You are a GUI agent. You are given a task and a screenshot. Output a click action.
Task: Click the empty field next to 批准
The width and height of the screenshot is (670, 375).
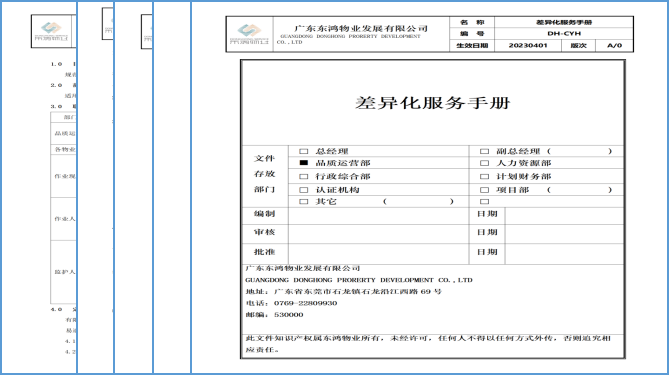[379, 254]
